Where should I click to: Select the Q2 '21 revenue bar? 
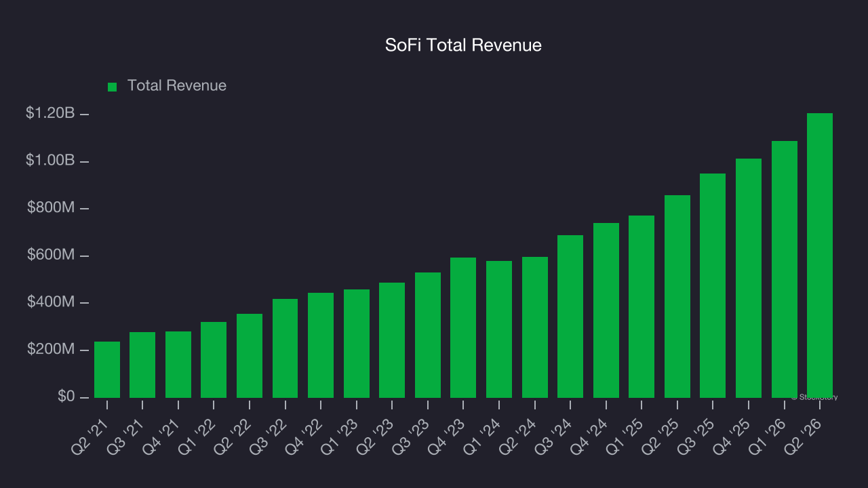pos(107,369)
